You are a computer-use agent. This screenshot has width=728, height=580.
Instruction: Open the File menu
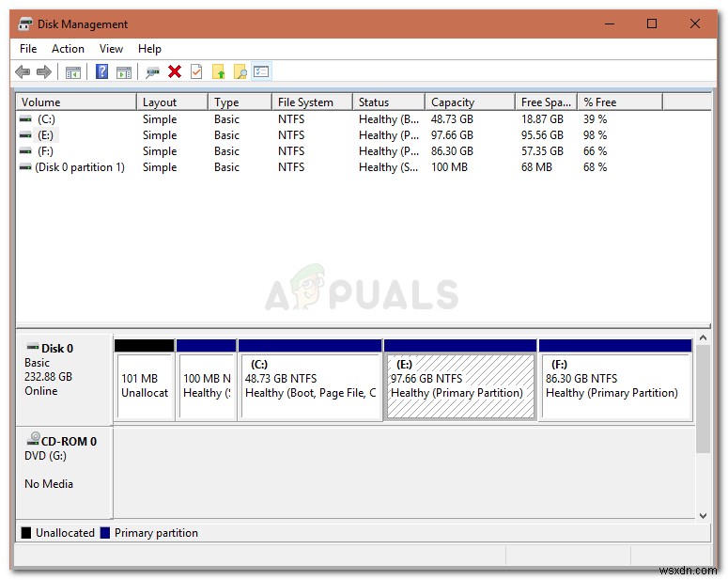click(x=28, y=49)
